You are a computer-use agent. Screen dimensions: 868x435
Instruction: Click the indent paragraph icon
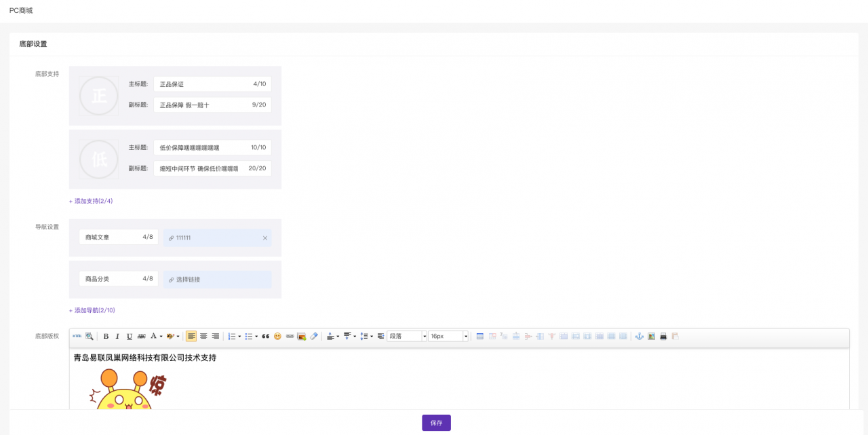[x=380, y=336]
